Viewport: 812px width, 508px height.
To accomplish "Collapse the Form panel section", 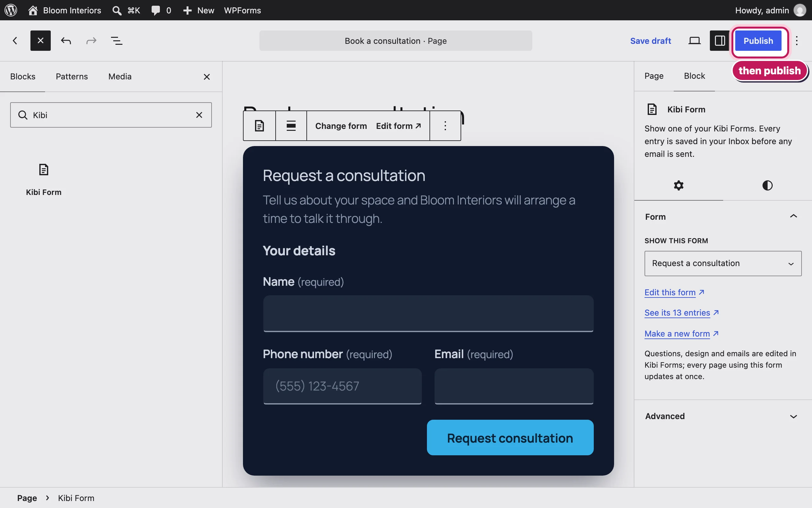I will click(x=723, y=217).
